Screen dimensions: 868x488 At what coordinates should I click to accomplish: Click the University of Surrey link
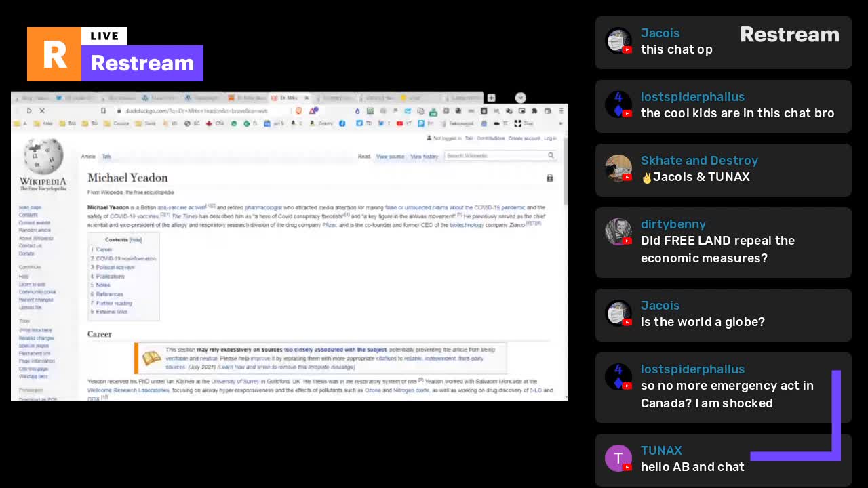coord(235,382)
